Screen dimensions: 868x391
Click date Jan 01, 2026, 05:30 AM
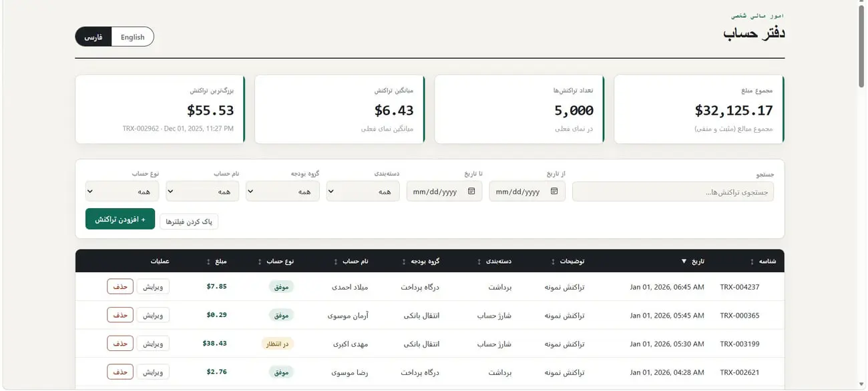click(x=667, y=344)
